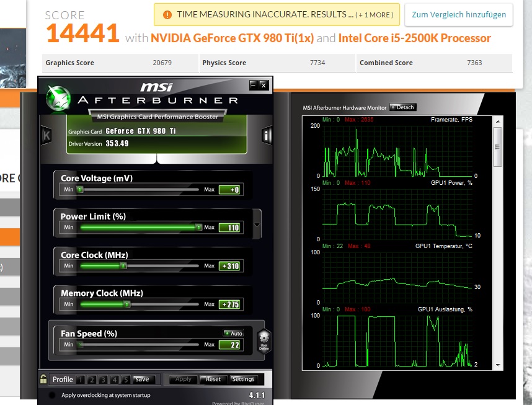532x405 pixels.
Task: Click the orange warning exclamation icon
Action: pos(167,15)
